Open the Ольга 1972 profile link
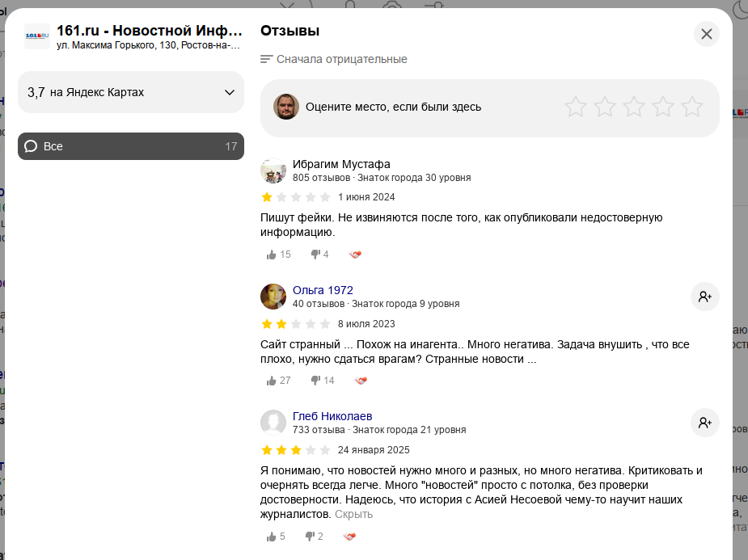Viewport: 748px width, 560px height. [x=323, y=290]
